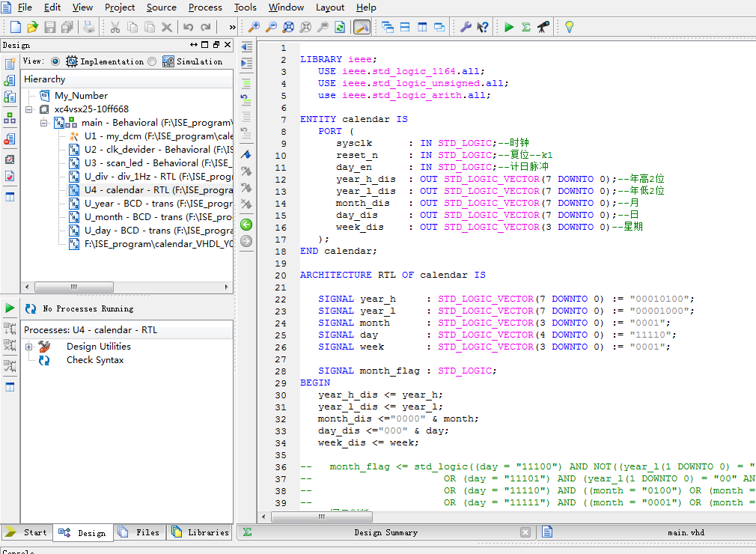Click the toggle bookmark flag icon
Image resolution: width=756 pixels, height=554 pixels.
(x=246, y=154)
